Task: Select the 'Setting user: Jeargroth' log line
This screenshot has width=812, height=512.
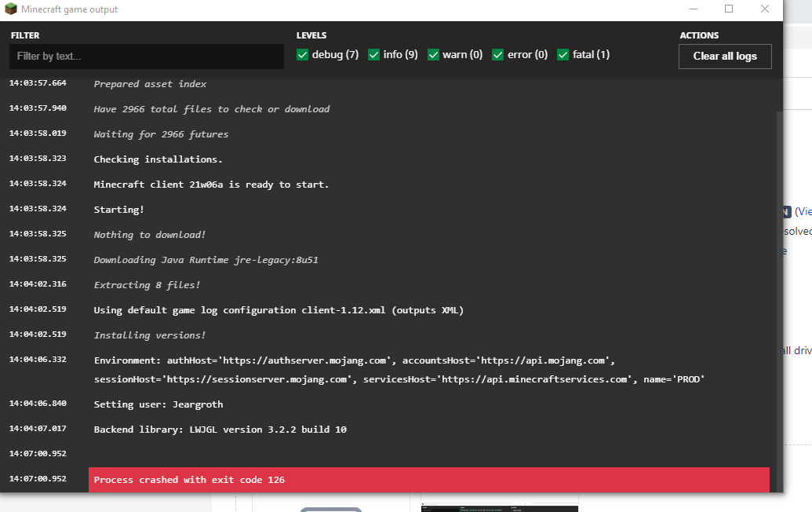Action: click(158, 404)
